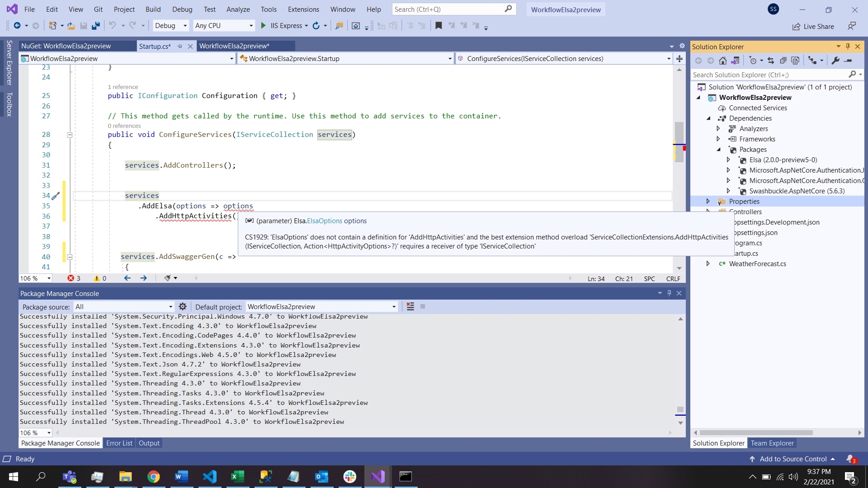
Task: Start a Live Share session
Action: click(813, 26)
